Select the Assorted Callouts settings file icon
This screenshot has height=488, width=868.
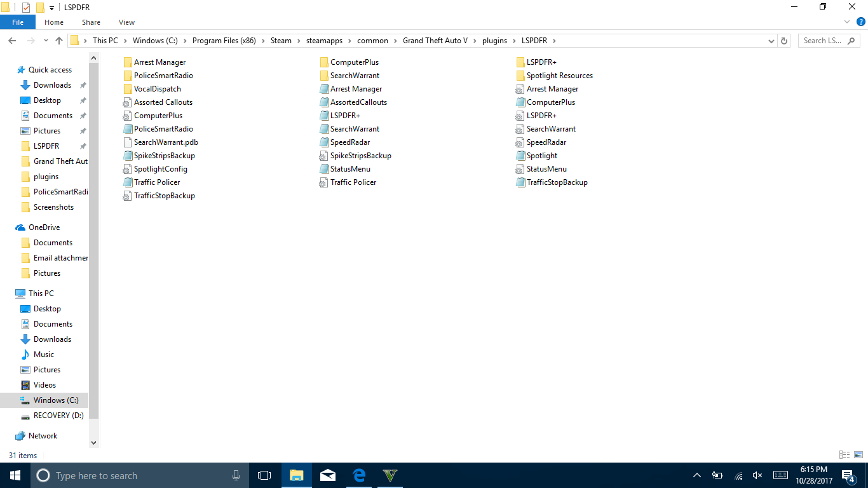[128, 102]
